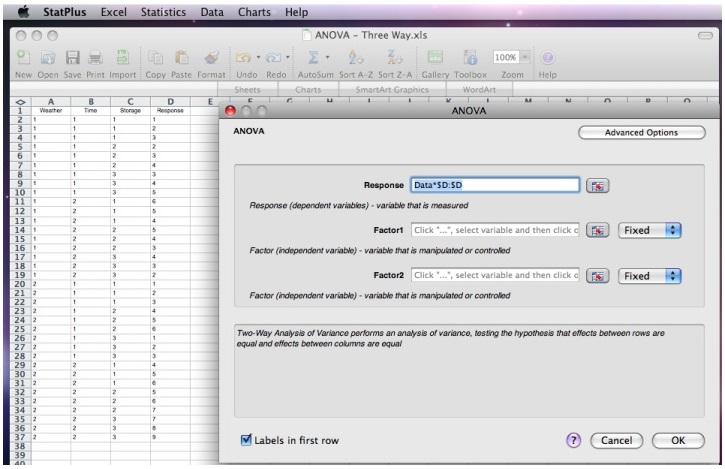Click the select-all corner of the spreadsheet

click(20, 102)
